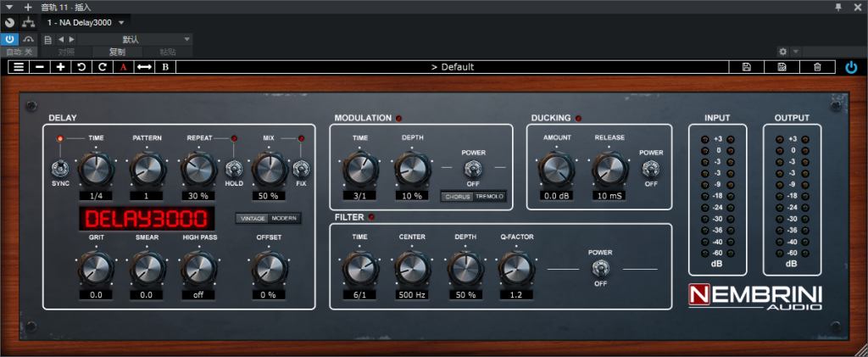Toggle the delay SYNC switch
This screenshot has height=357, width=868.
coord(58,168)
